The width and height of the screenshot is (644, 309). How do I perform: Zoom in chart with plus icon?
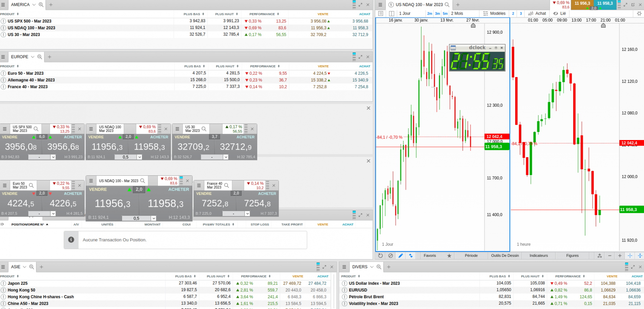pos(620,256)
